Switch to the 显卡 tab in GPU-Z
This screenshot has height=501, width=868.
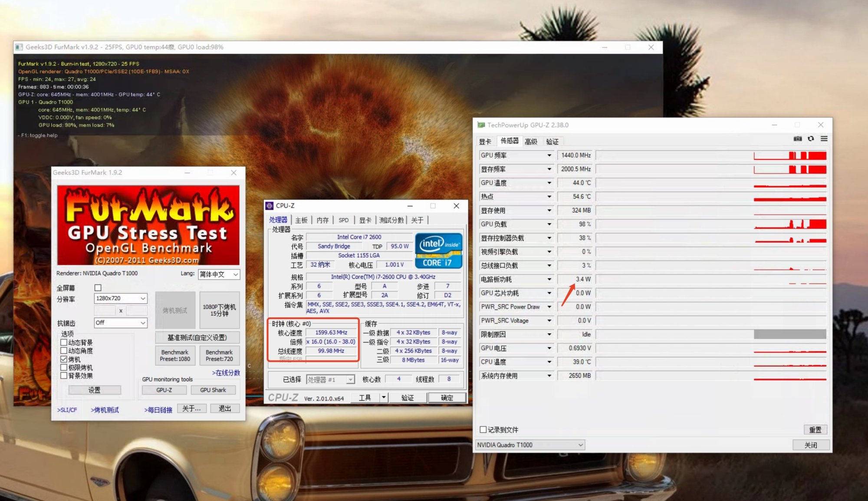pos(485,142)
